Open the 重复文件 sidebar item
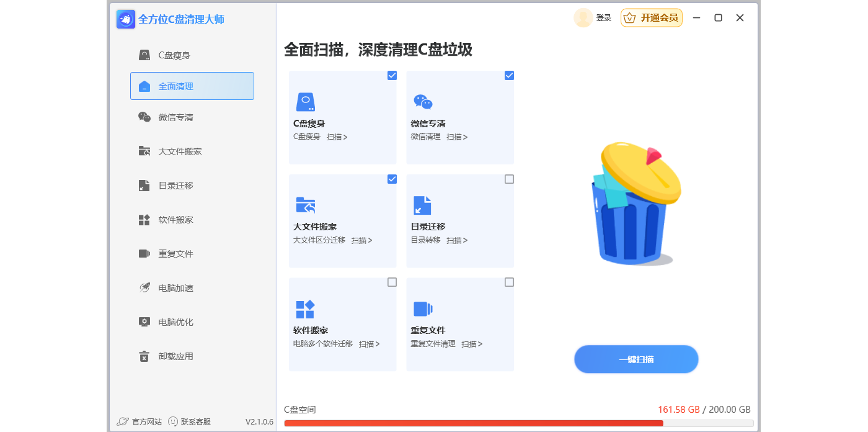This screenshot has height=432, width=868. tap(175, 254)
